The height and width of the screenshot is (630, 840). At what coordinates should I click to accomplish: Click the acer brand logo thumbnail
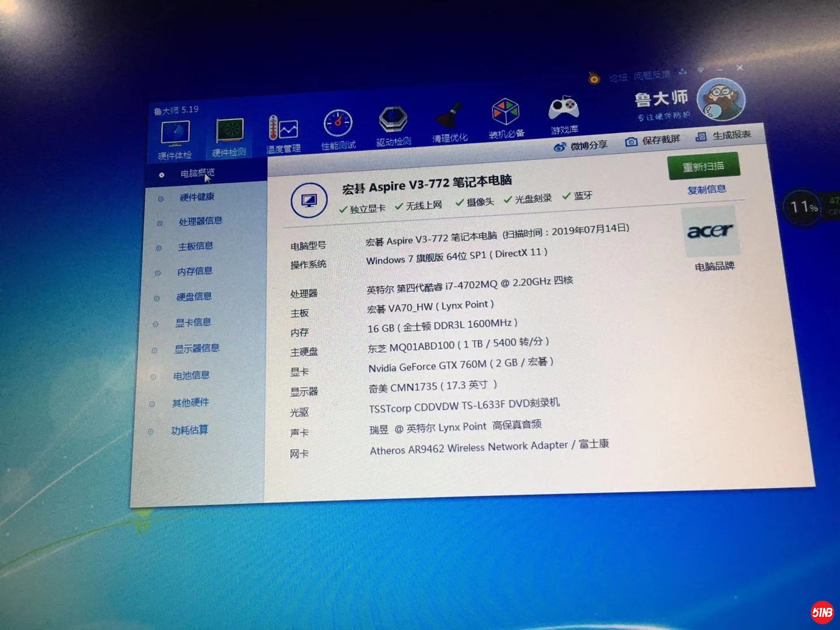pos(709,232)
